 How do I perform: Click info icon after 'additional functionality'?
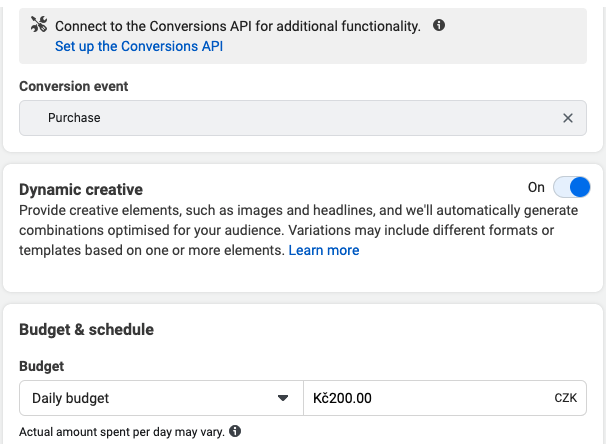pos(439,26)
